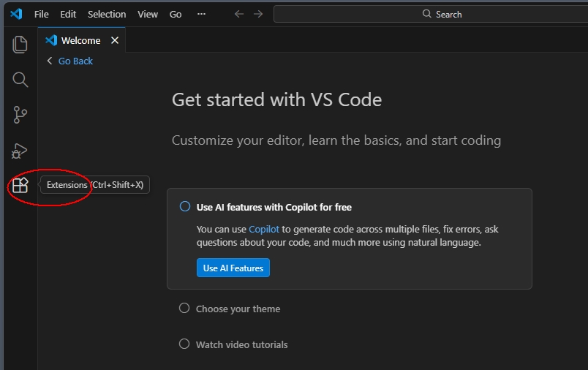Navigate back using the left arrow

pos(239,14)
